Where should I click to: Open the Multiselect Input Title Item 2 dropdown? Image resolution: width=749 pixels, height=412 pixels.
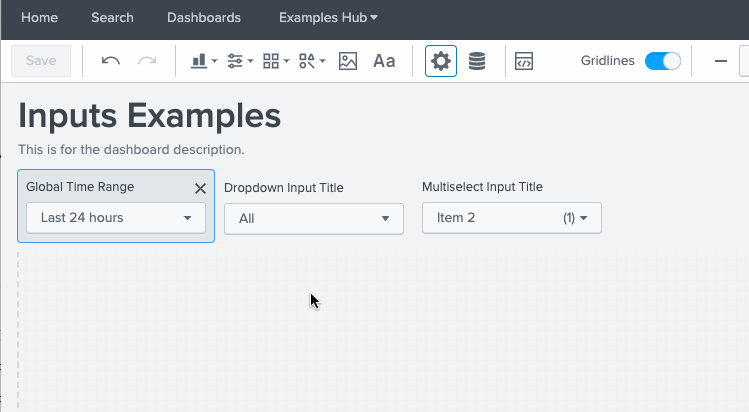point(512,218)
